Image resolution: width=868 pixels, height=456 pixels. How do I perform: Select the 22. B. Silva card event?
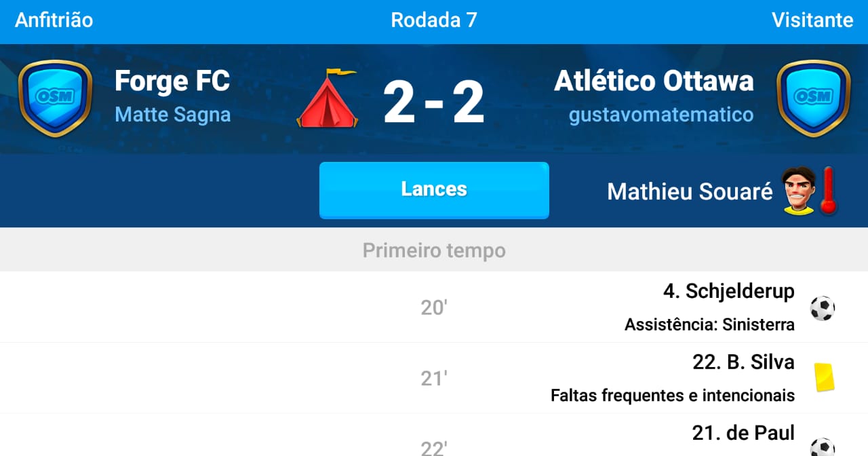point(743,362)
